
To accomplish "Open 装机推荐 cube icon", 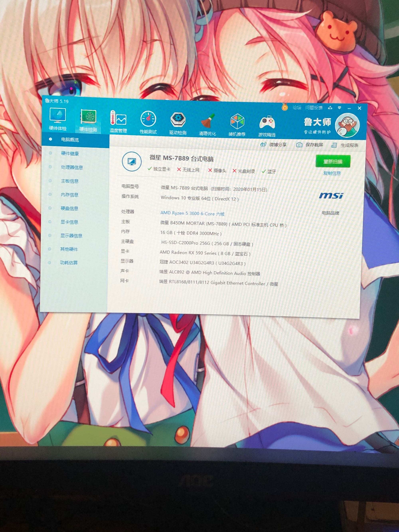I will click(237, 126).
